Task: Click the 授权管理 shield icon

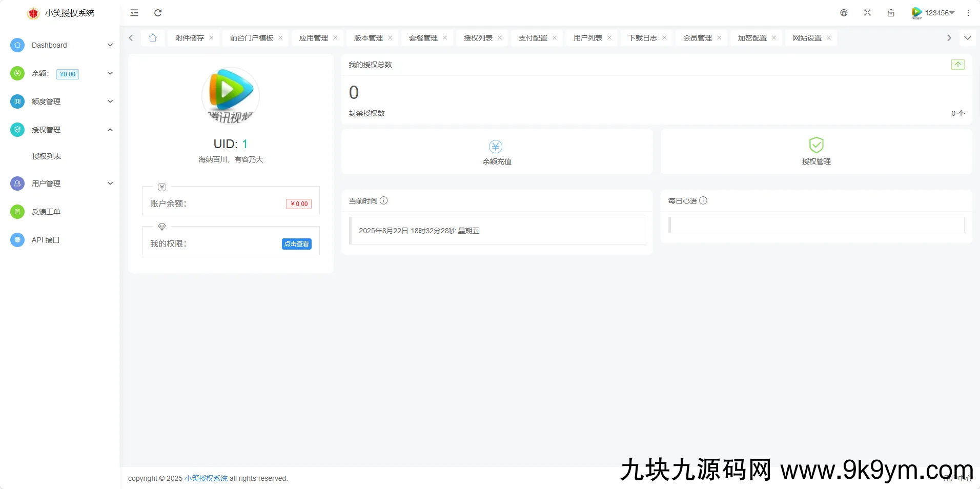Action: point(816,145)
